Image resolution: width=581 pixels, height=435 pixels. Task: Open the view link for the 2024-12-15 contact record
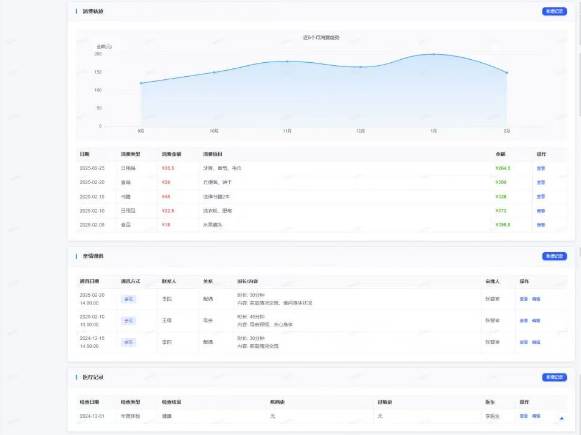coord(524,342)
